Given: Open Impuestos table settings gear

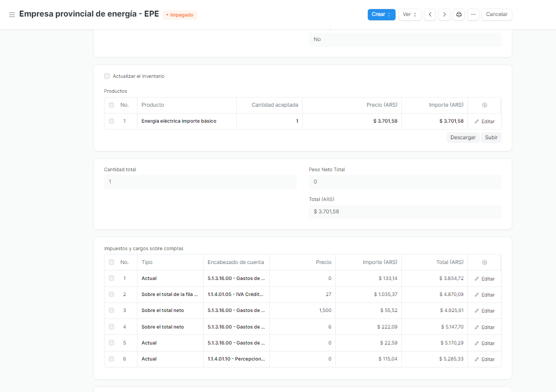Looking at the screenshot, I should pos(485,262).
